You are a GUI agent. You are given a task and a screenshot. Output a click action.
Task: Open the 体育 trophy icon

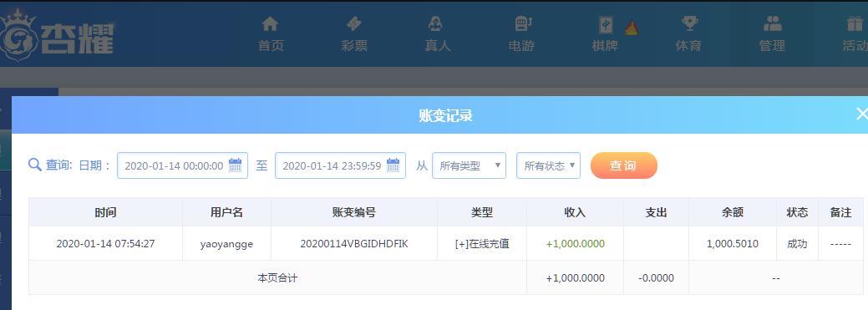(689, 23)
